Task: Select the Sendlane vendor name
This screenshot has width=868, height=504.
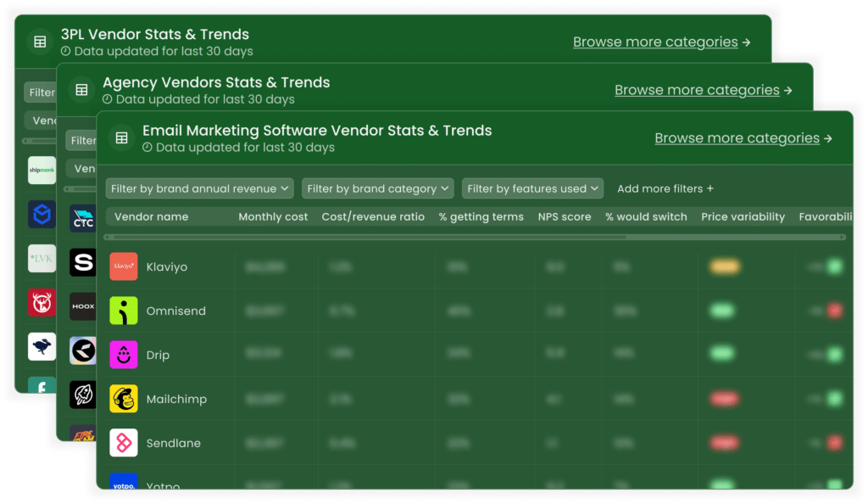Action: pos(173,443)
